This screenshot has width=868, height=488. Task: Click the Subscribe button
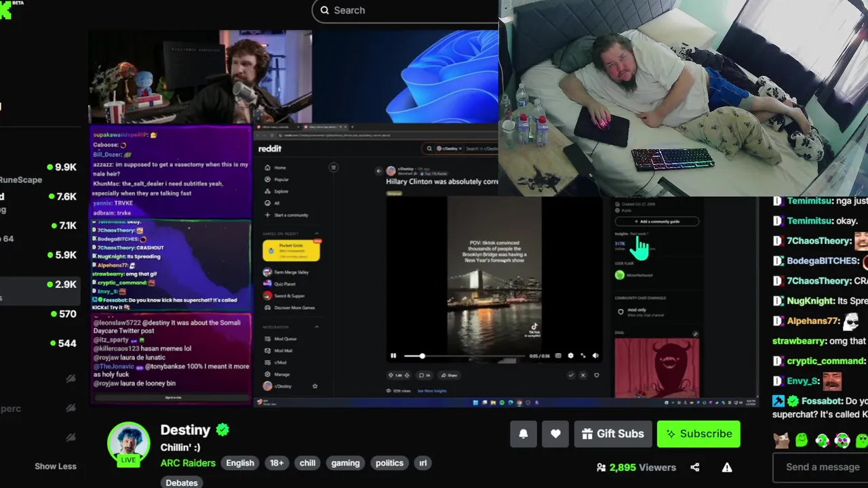698,434
